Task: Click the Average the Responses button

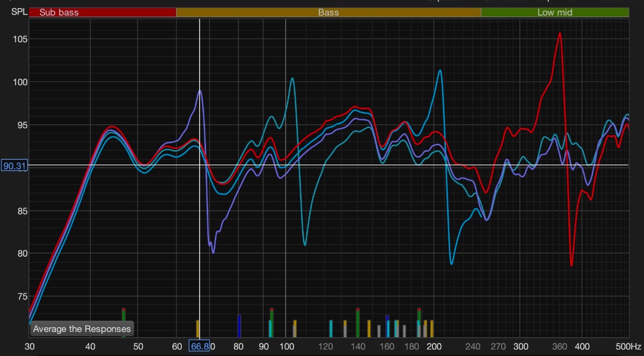Action: [x=82, y=329]
